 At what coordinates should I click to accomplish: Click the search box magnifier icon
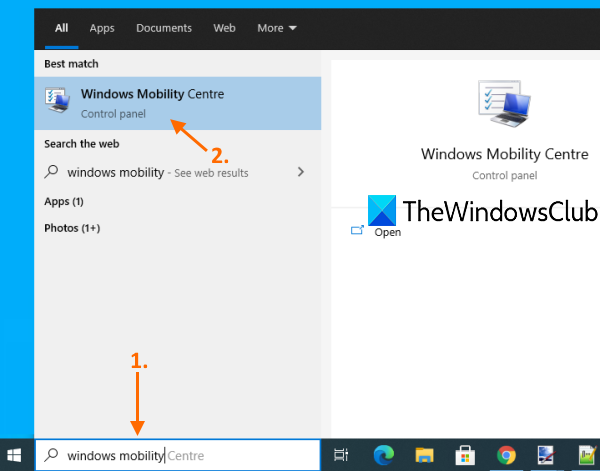click(51, 455)
